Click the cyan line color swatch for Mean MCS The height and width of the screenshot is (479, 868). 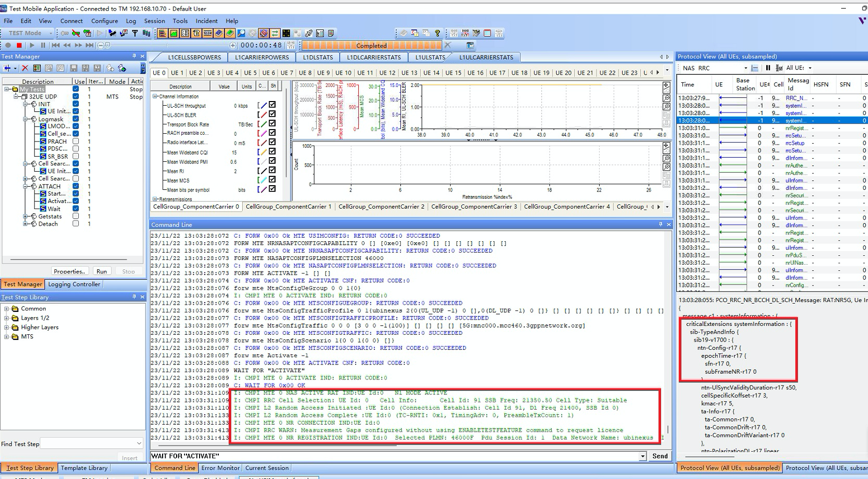click(264, 180)
